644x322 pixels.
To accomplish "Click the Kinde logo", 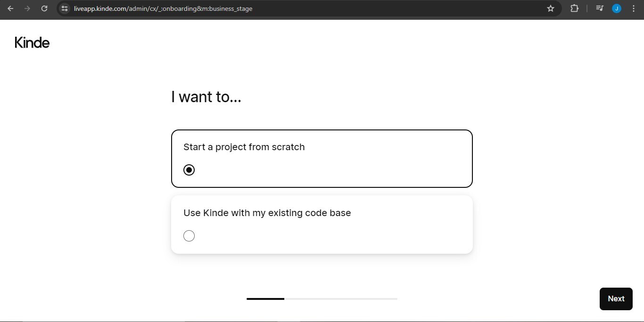I will click(32, 43).
